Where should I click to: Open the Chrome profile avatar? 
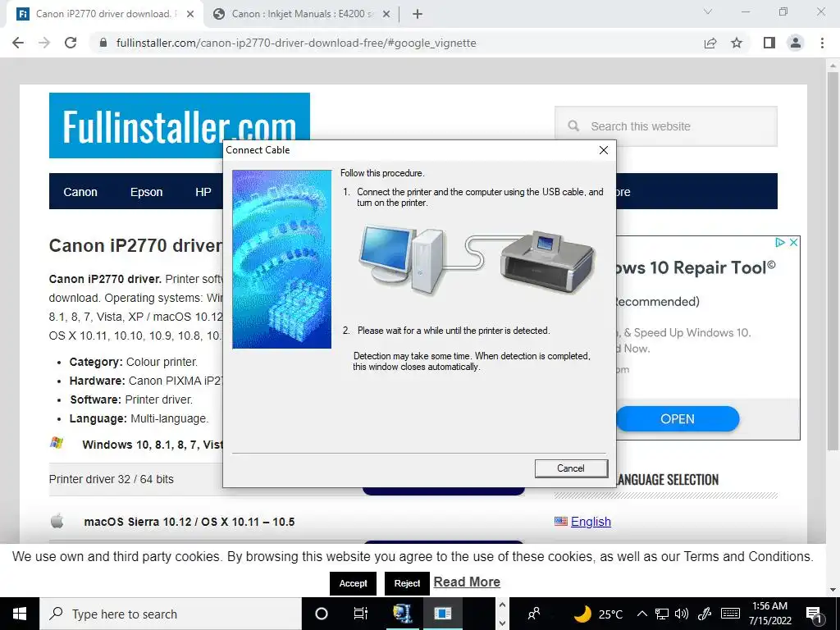[796, 43]
